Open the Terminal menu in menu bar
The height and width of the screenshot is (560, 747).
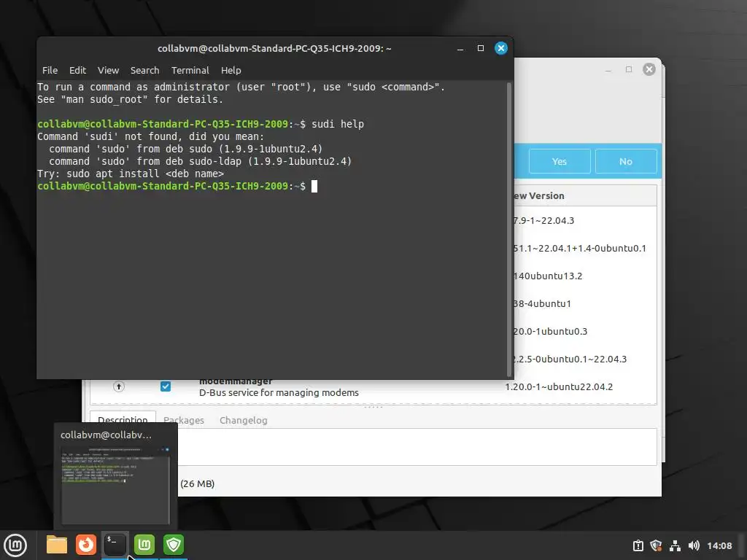[190, 70]
